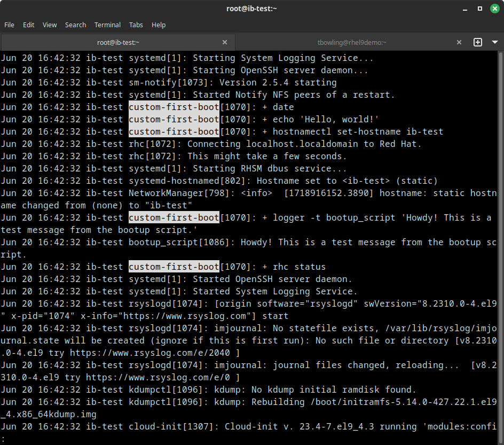Viewport: 504px width, 445px height.
Task: Select the root@ib-test:~ tab
Action: click(x=118, y=42)
